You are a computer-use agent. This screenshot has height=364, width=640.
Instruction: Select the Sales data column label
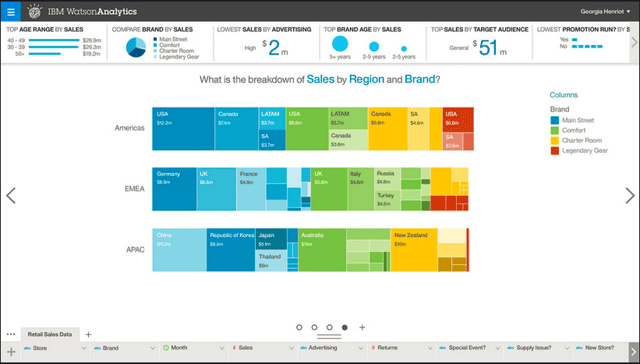(x=246, y=348)
